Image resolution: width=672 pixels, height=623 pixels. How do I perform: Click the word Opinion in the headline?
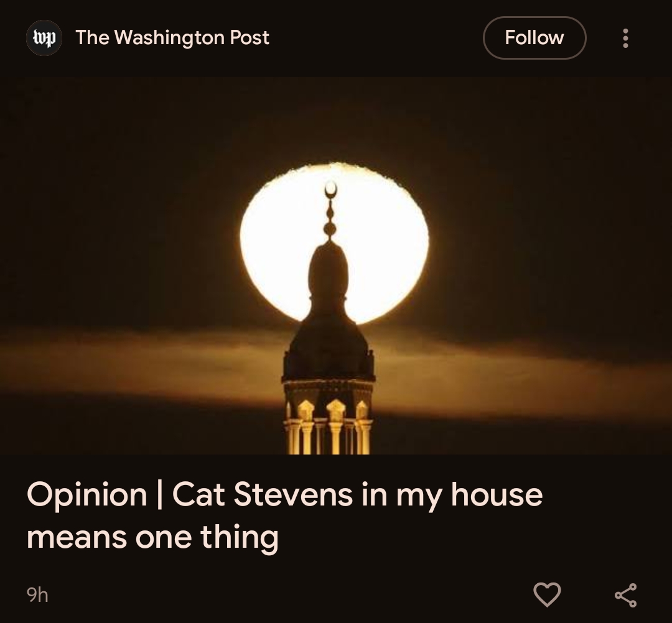pyautogui.click(x=87, y=494)
